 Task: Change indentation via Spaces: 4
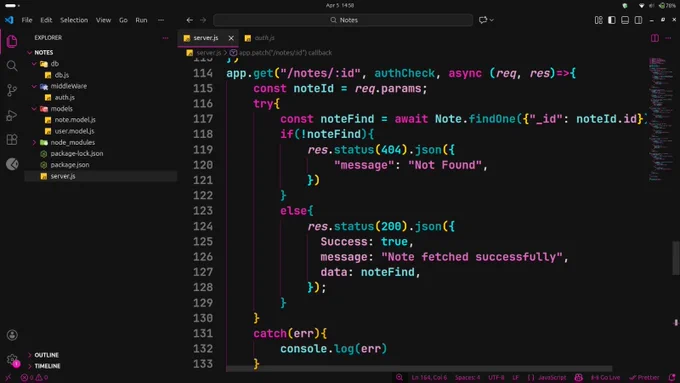tap(468, 378)
